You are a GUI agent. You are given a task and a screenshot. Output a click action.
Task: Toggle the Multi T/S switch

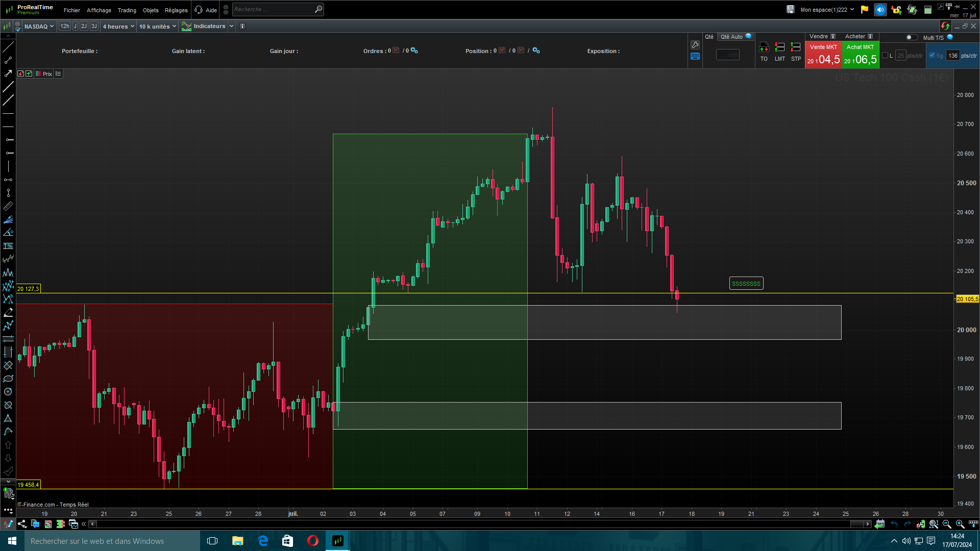pyautogui.click(x=911, y=37)
